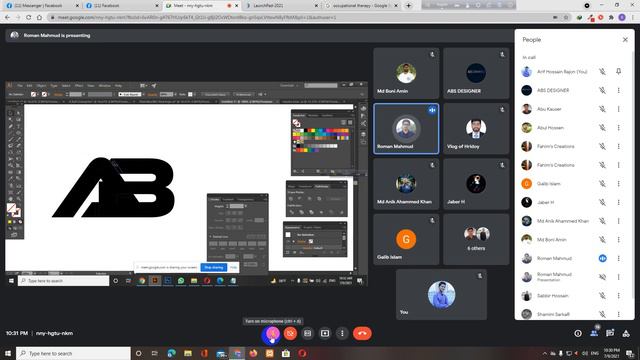This screenshot has height=360, width=640.
Task: Click muted mic icon beside ABS DESIGNER in list
Action: point(602,90)
